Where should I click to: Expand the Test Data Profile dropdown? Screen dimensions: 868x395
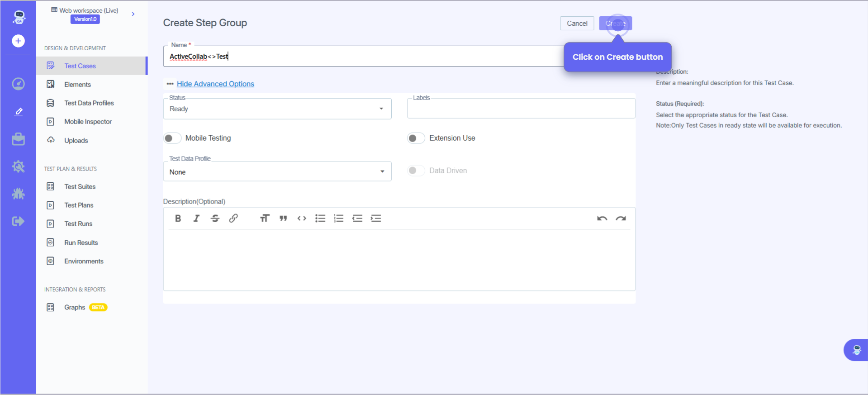click(277, 172)
